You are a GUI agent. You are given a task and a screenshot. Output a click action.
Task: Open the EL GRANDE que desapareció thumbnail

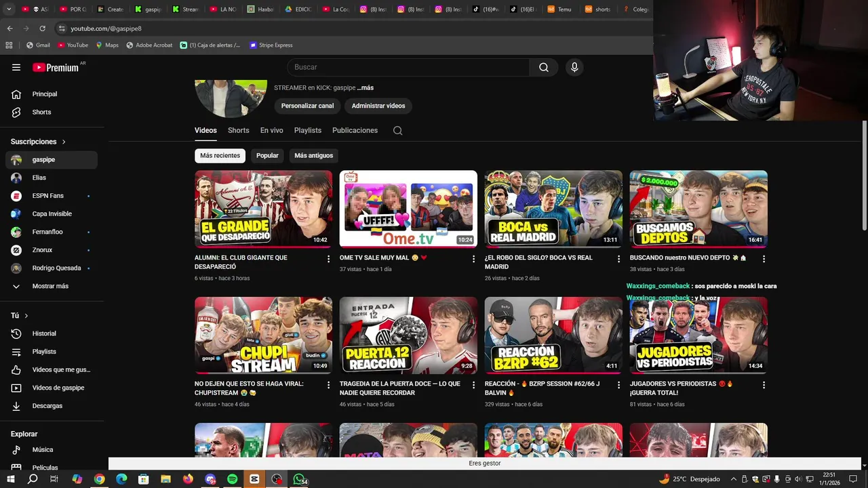[x=263, y=209]
